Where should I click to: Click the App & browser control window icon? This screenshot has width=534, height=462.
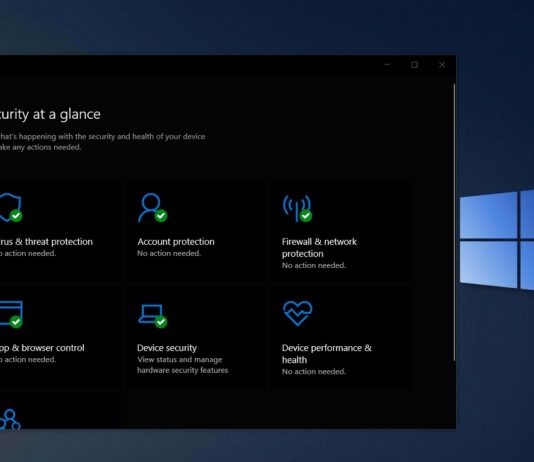11,314
